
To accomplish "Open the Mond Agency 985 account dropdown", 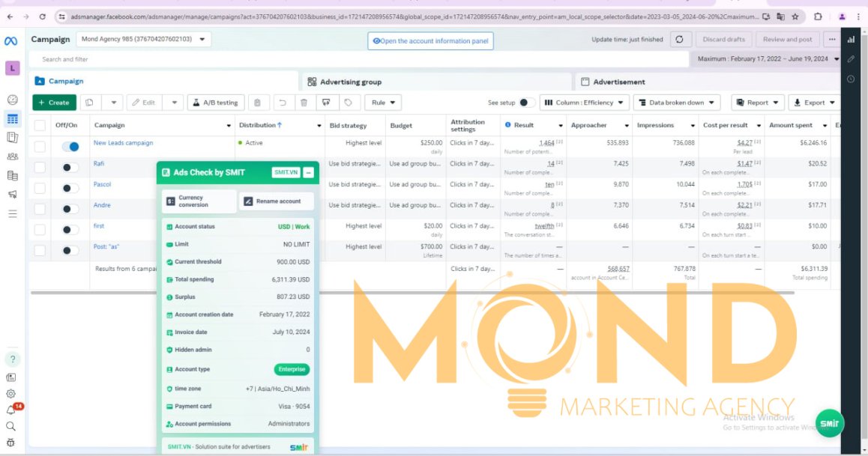I will tap(143, 39).
